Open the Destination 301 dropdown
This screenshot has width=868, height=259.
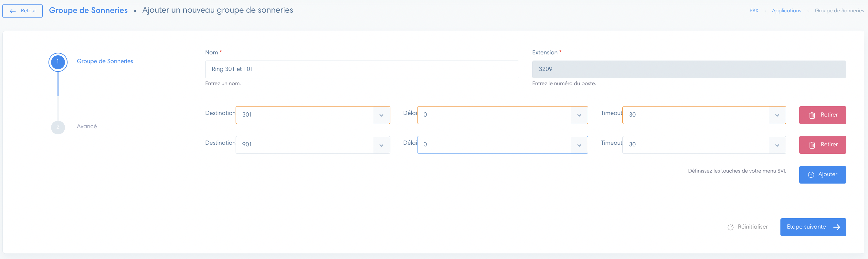click(x=313, y=115)
